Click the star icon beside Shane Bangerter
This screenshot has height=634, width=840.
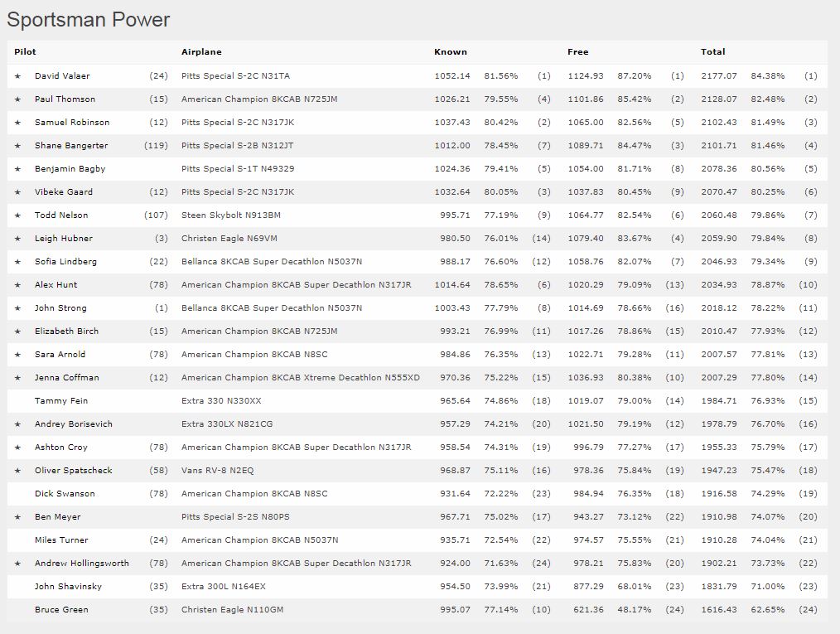point(17,146)
